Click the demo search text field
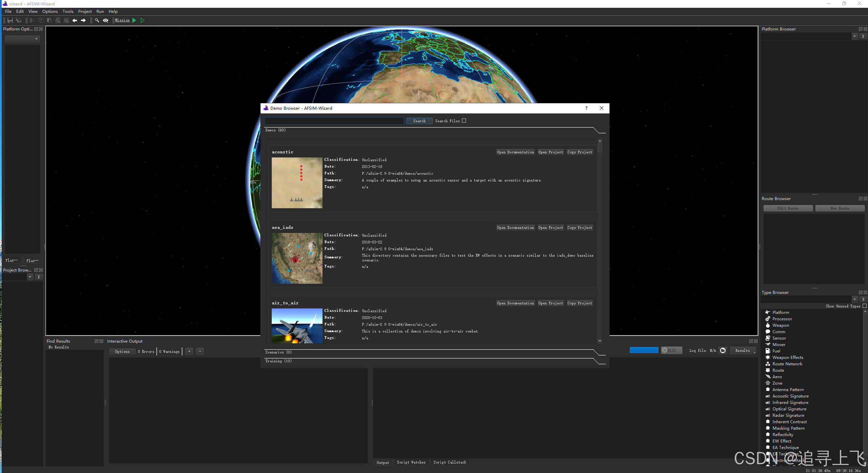The height and width of the screenshot is (473, 868). coord(334,121)
